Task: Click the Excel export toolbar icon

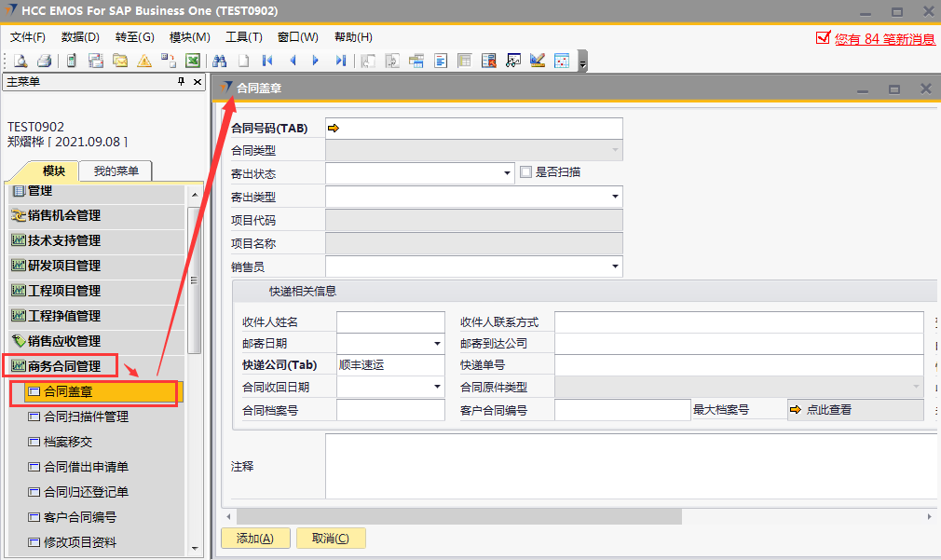Action: [193, 61]
